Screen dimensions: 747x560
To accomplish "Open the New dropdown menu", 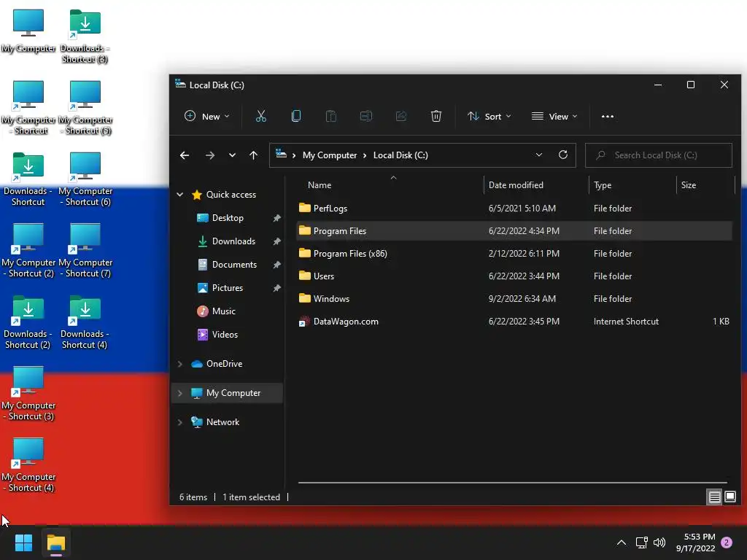I will [x=206, y=116].
